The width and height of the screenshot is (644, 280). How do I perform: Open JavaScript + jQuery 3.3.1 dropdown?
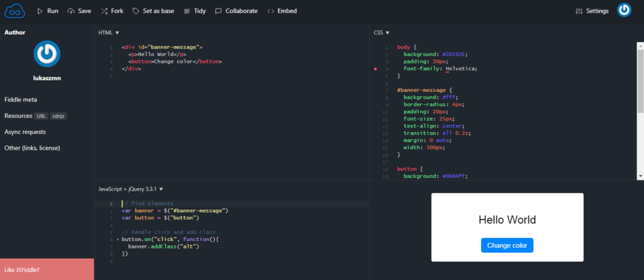pyautogui.click(x=131, y=189)
